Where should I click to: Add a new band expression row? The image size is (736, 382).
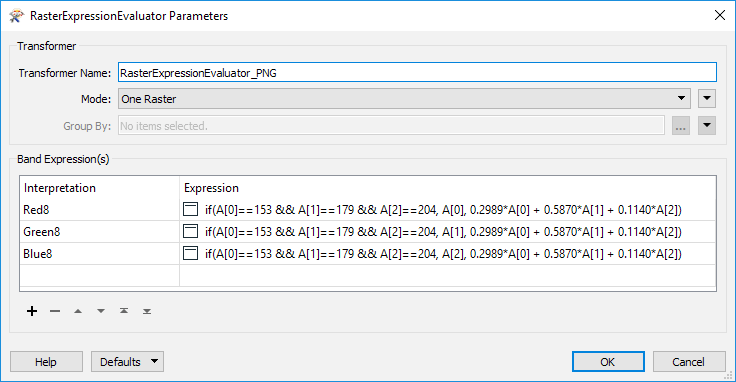[32, 311]
